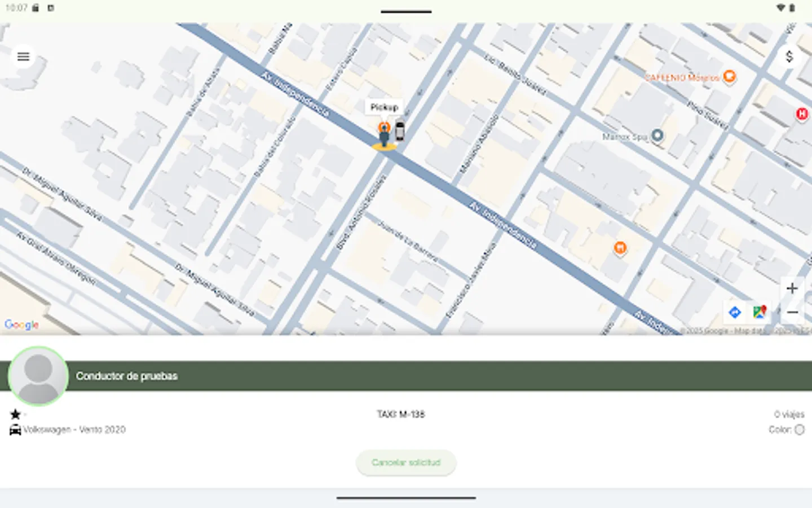812x508 pixels.
Task: Open the Google logo link
Action: tap(21, 325)
